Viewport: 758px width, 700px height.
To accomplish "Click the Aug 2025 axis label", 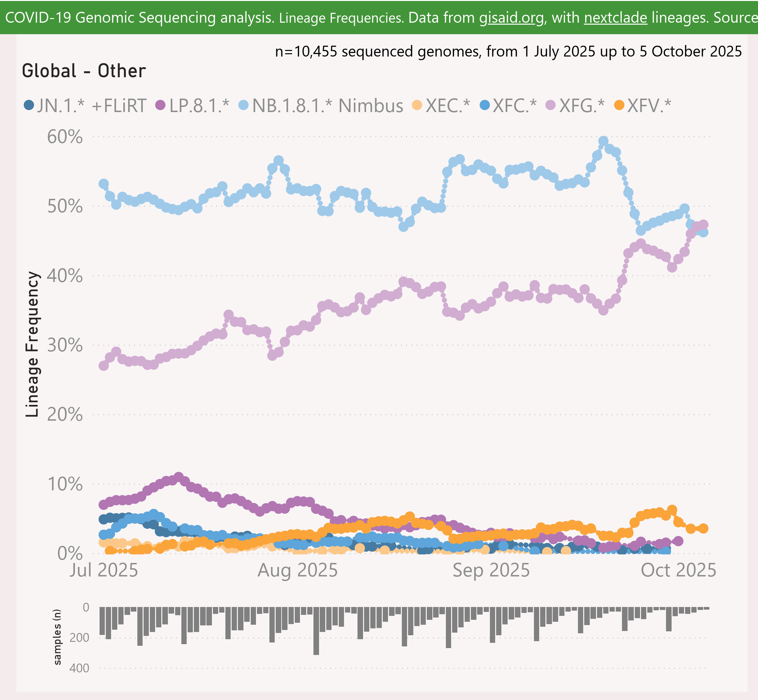I will click(297, 570).
